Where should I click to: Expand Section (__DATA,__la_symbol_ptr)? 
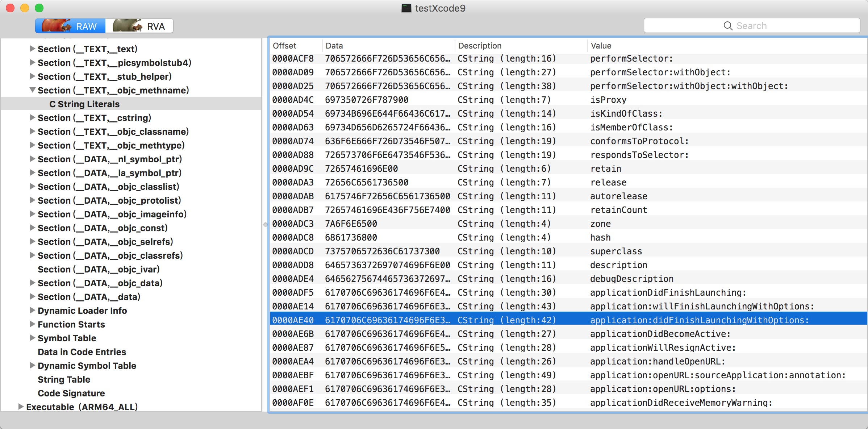32,172
